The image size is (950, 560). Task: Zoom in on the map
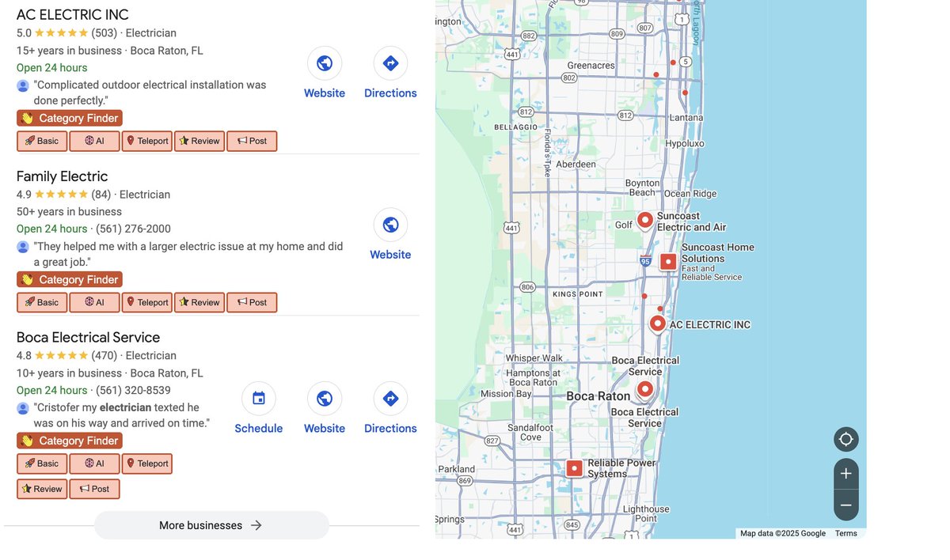click(x=846, y=474)
